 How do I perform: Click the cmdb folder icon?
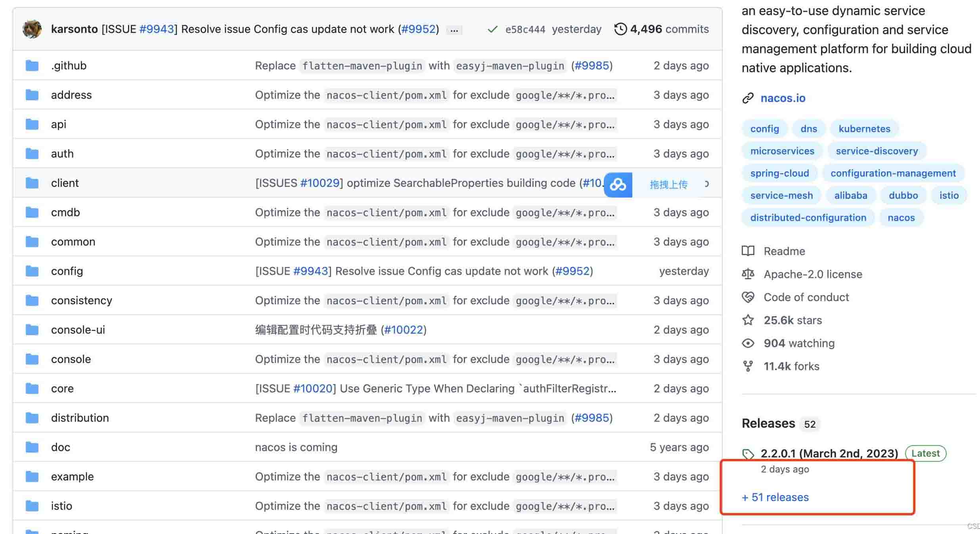[32, 212]
